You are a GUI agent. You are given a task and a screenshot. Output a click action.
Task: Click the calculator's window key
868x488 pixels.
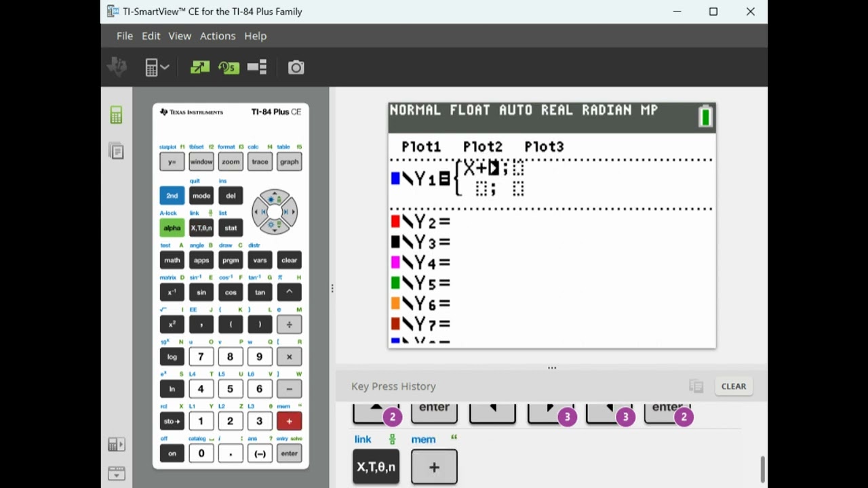pos(201,162)
